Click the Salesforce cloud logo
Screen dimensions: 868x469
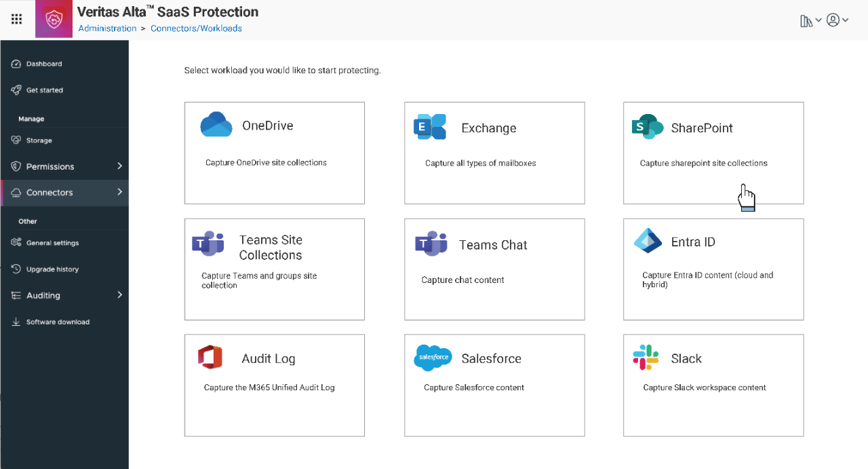coord(433,358)
